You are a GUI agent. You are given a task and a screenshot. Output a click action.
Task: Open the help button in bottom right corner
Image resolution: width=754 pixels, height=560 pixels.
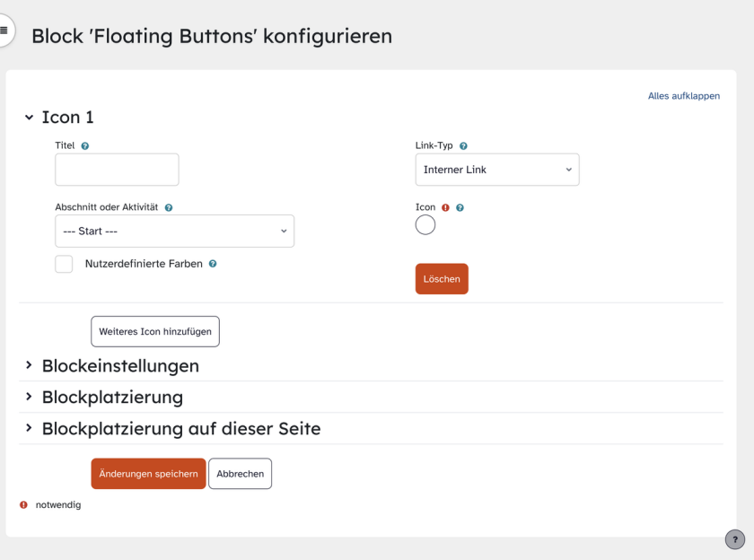coord(734,539)
